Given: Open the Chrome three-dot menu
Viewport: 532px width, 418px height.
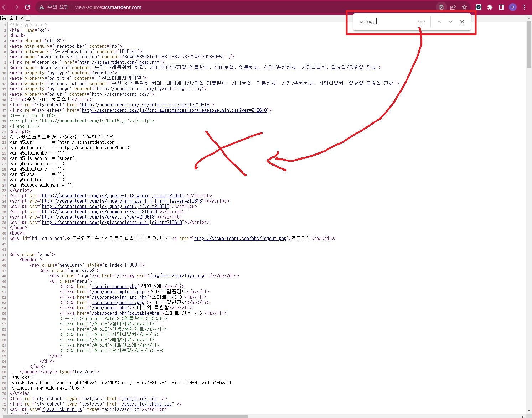Looking at the screenshot, I should (524, 7).
